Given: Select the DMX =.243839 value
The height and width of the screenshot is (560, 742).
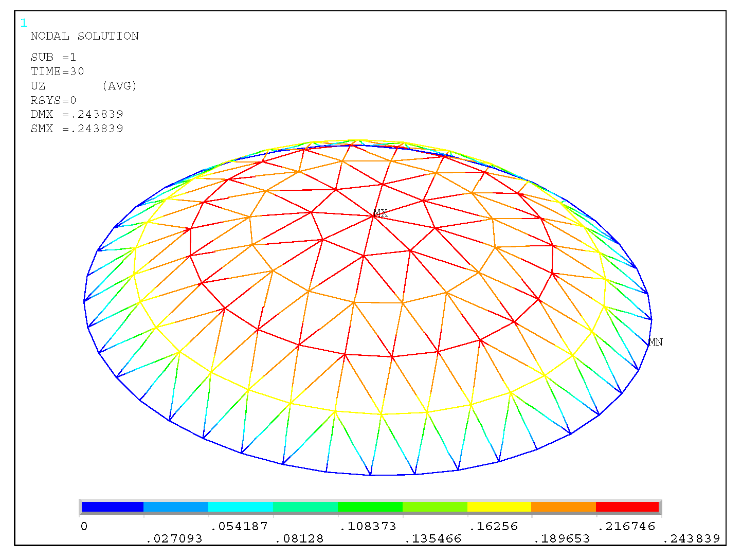Looking at the screenshot, I should pyautogui.click(x=77, y=114).
